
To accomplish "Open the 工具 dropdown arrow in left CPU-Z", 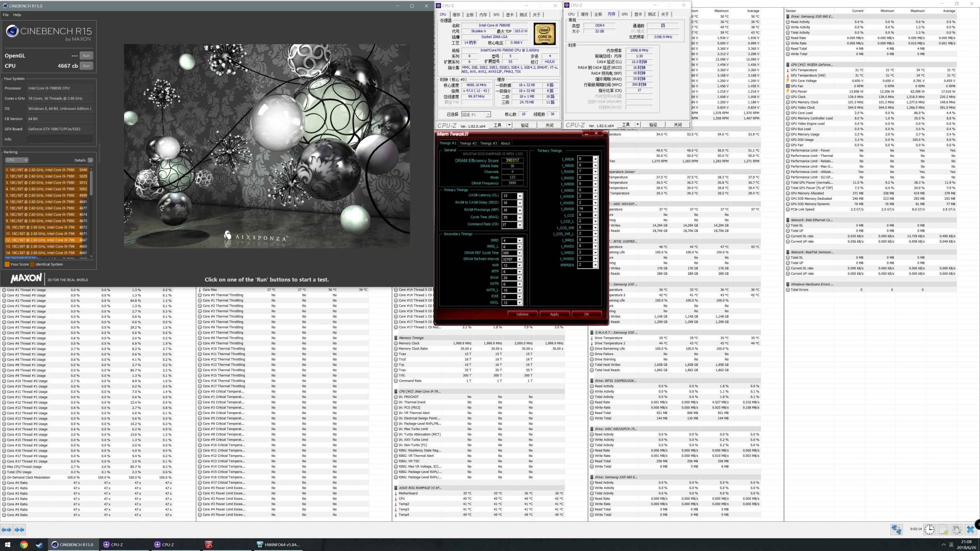I will [x=509, y=125].
